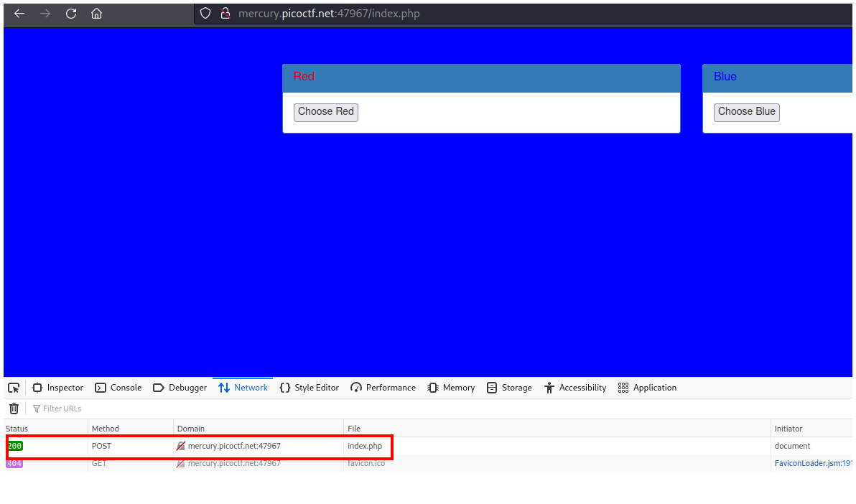Go to the browser home page icon
The height and width of the screenshot is (504, 856).
pyautogui.click(x=97, y=14)
